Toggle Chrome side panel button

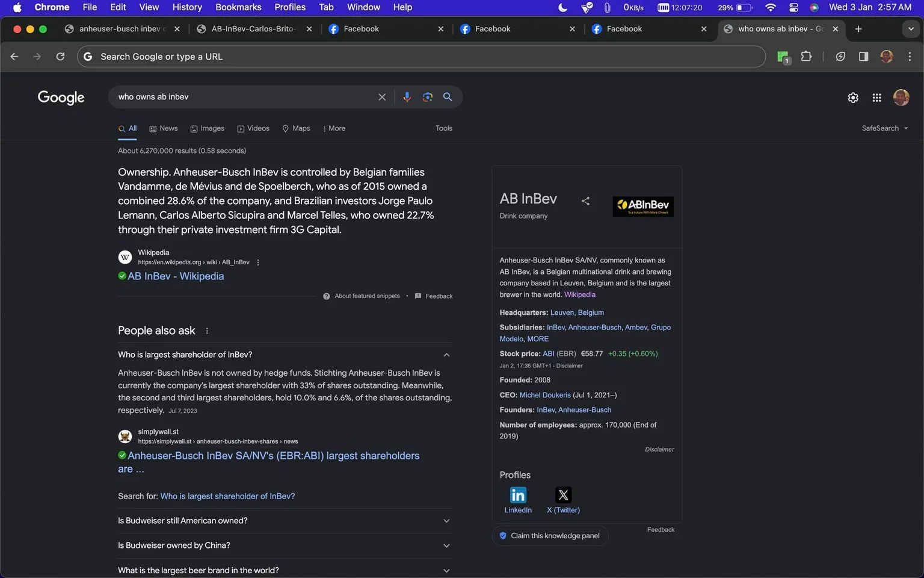863,57
